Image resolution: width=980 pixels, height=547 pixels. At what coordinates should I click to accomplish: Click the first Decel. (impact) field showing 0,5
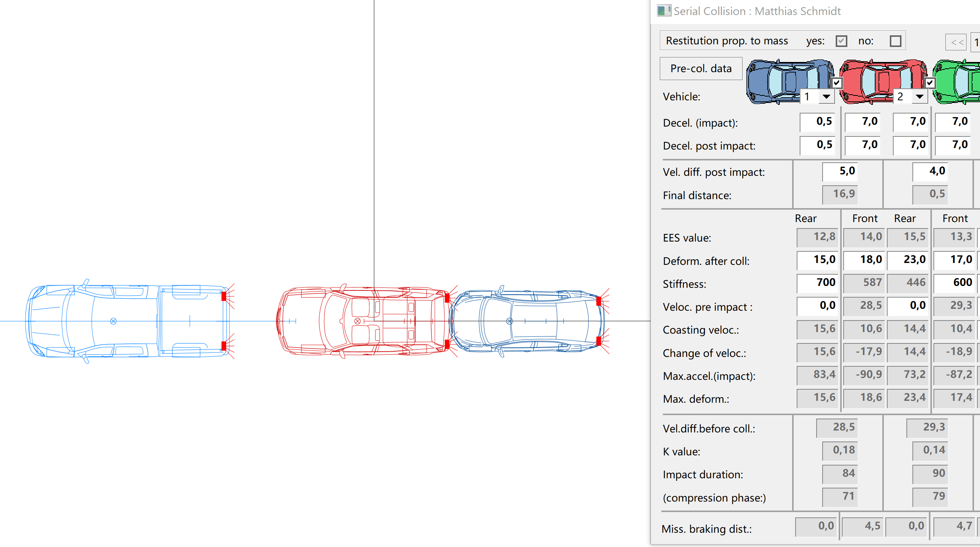pyautogui.click(x=817, y=122)
